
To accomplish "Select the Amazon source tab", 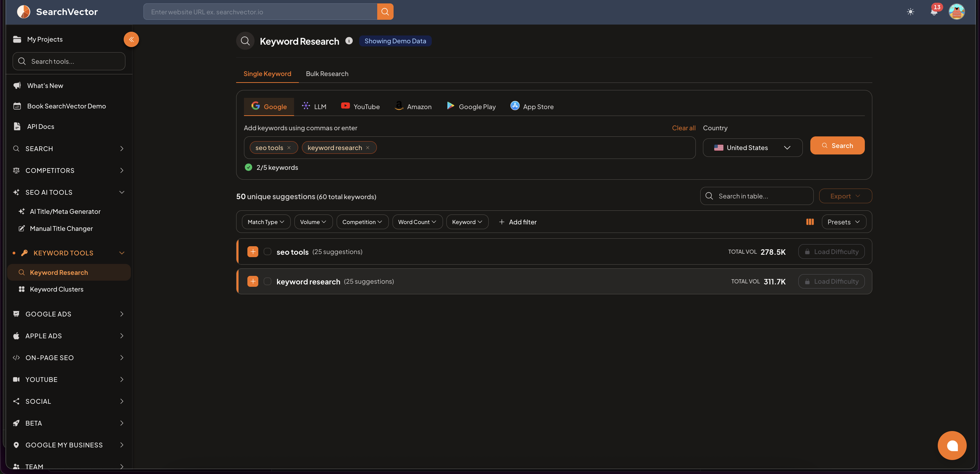I will point(413,107).
